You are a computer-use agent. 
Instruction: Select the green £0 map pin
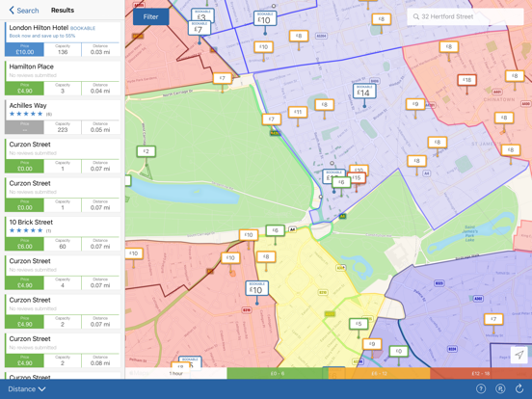(x=399, y=351)
